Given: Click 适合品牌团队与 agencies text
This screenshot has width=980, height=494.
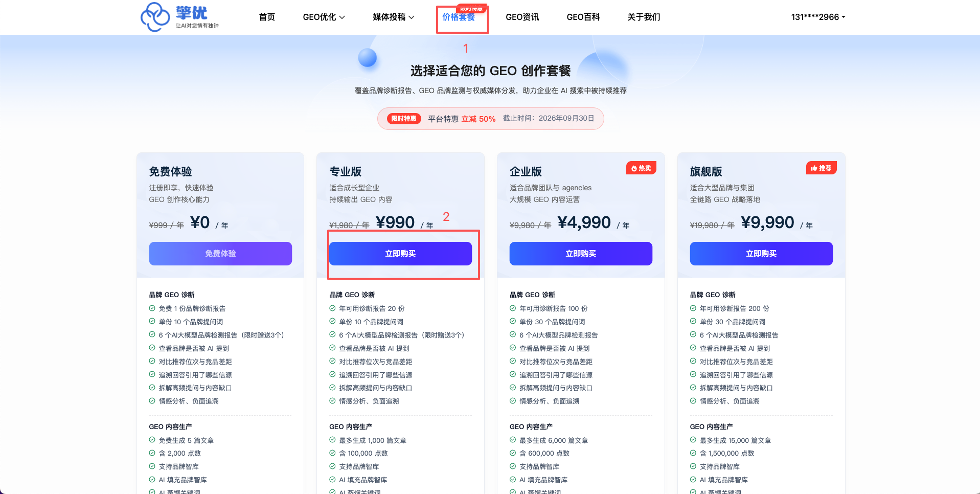Looking at the screenshot, I should click(x=551, y=188).
